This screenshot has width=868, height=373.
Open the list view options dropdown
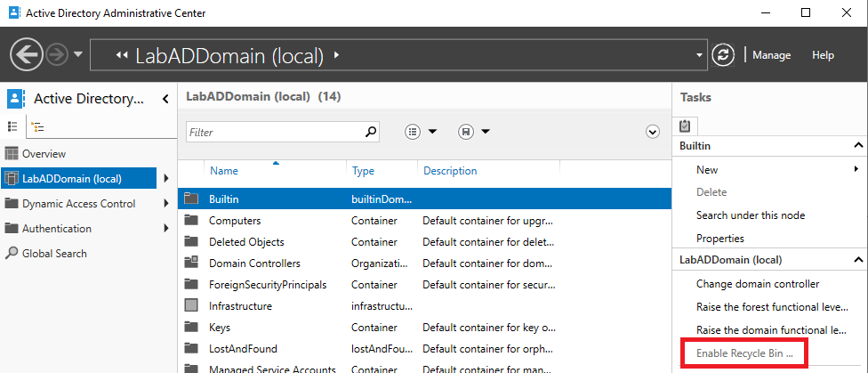click(x=421, y=132)
